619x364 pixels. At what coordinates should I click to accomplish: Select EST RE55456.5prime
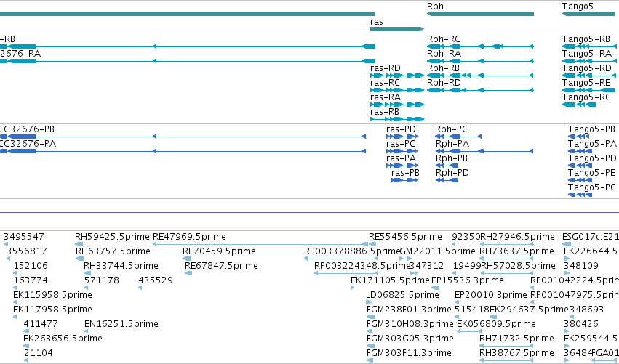tap(405, 237)
